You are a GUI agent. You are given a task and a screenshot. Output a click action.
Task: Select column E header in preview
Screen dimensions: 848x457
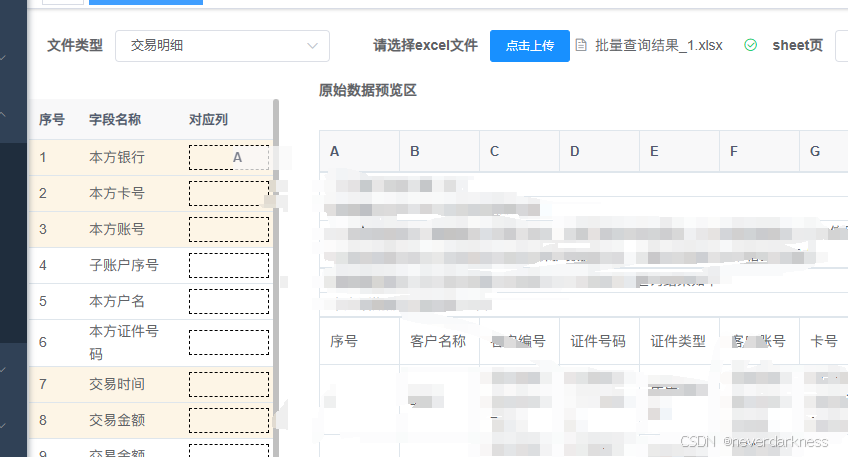click(679, 151)
